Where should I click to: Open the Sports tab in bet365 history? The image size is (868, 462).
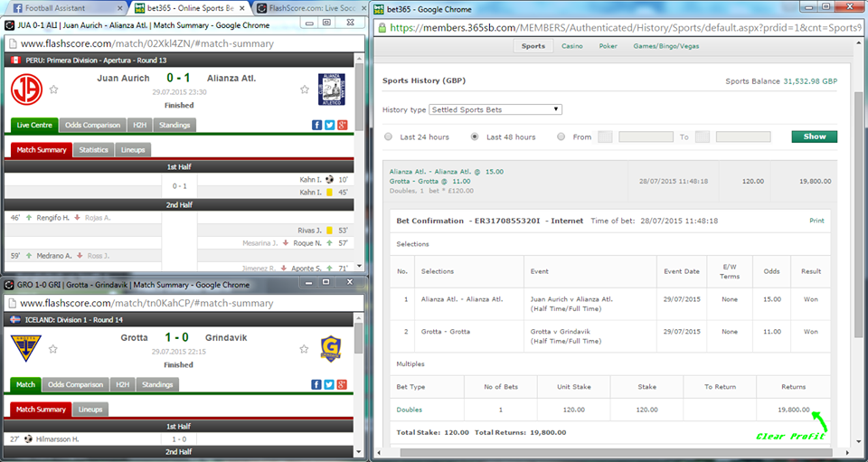[533, 46]
